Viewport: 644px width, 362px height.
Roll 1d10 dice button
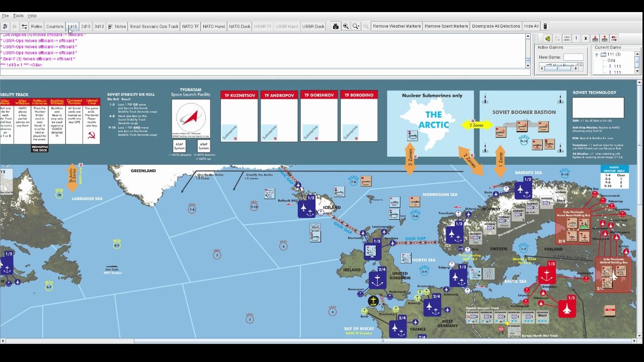pos(72,26)
